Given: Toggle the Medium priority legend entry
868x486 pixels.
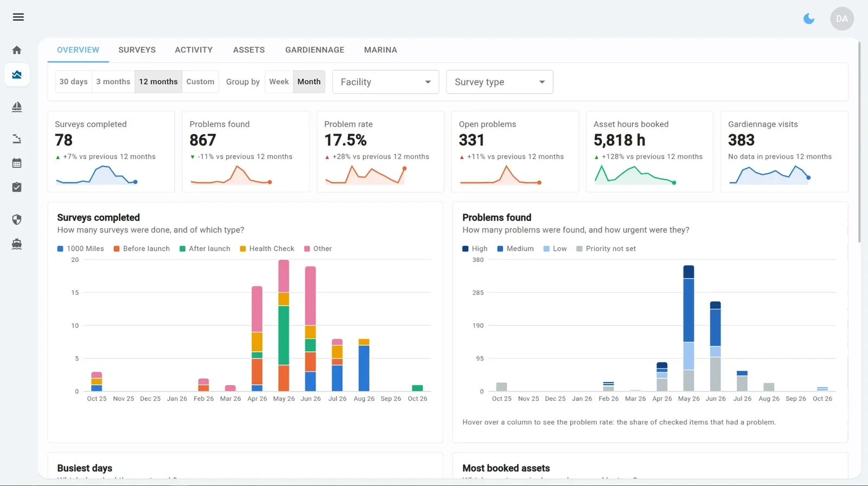Looking at the screenshot, I should [x=515, y=249].
